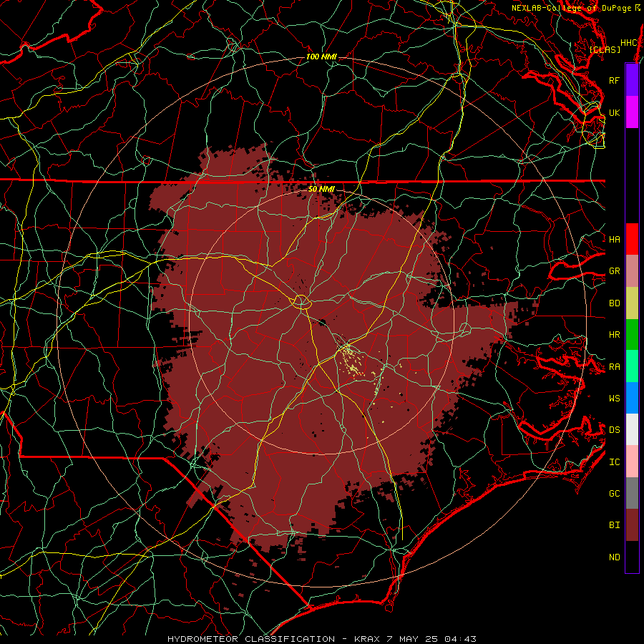Click the 'RF' legend label
Viewport: 644px width, 644px height.
click(614, 80)
